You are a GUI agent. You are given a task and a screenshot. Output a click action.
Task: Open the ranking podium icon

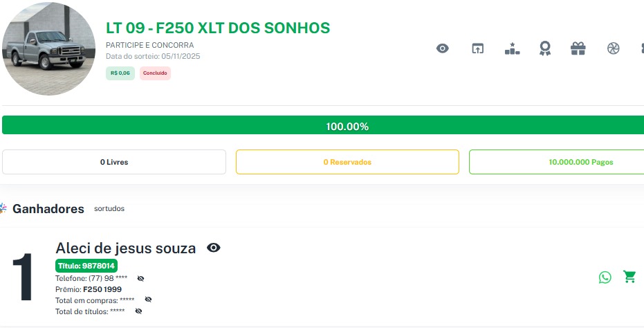[x=512, y=48]
